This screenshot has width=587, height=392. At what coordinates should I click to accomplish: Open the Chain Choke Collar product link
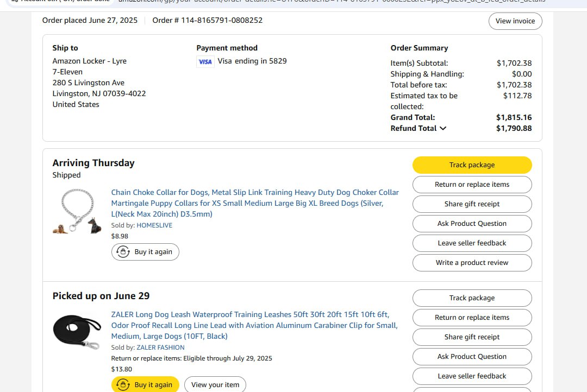[x=255, y=203]
